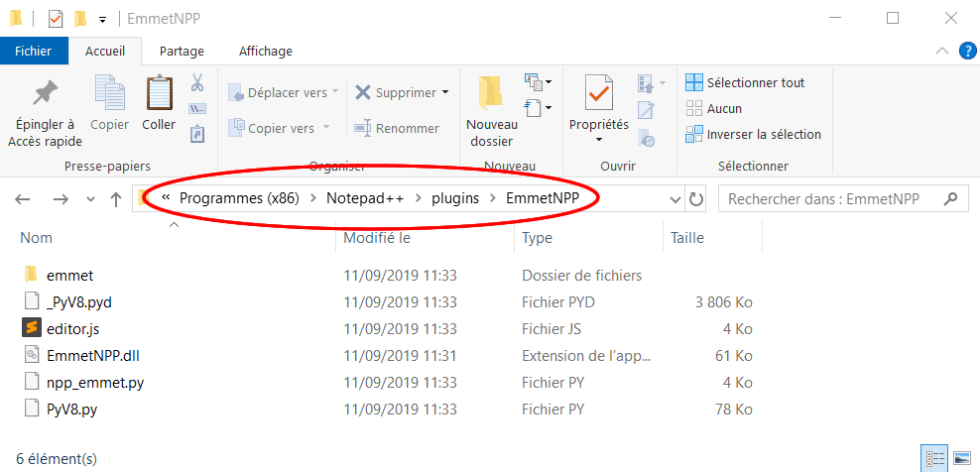Screen dimensions: 980x472
Task: Click Programmes (x86) in address bar
Action: (x=239, y=198)
